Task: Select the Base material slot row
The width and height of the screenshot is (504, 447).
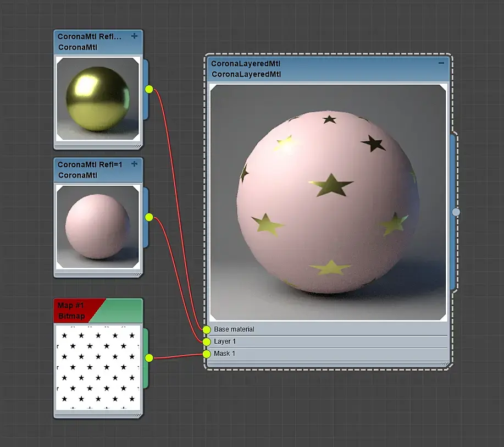Action: (328, 329)
